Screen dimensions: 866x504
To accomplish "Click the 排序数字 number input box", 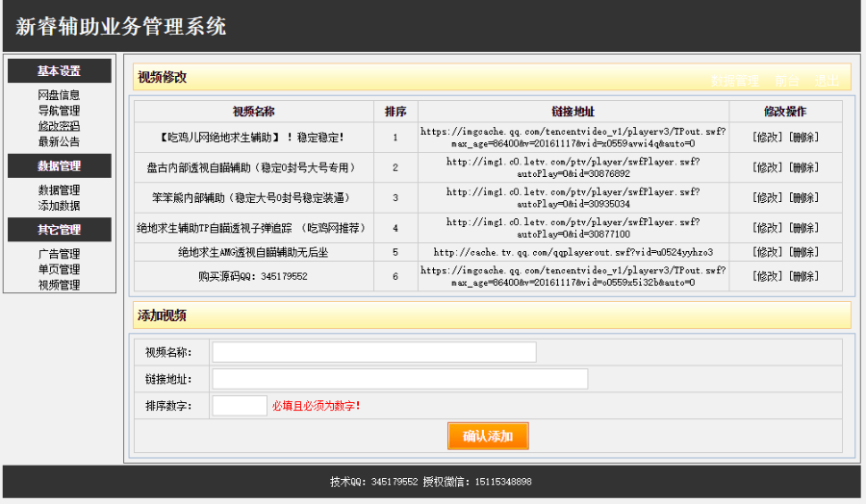I will (x=240, y=406).
